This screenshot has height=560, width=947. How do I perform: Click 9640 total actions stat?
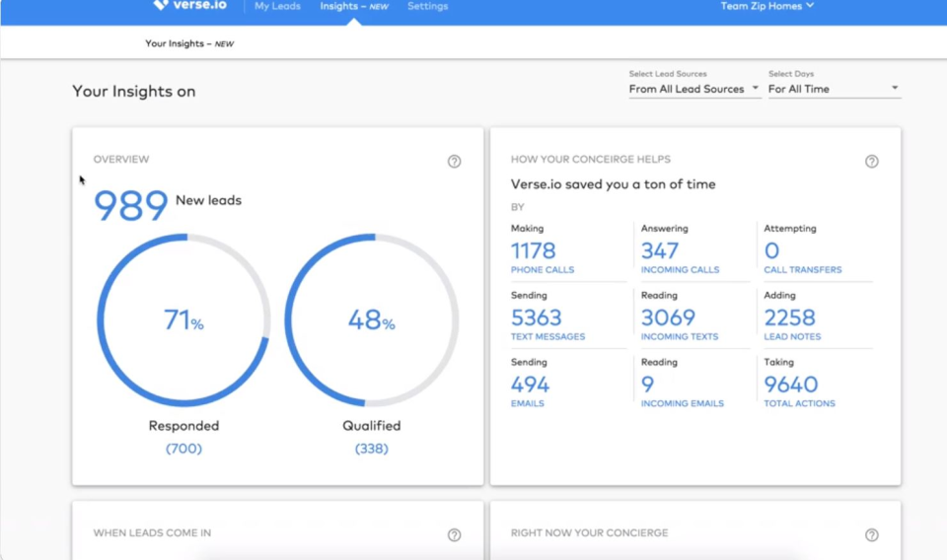pyautogui.click(x=790, y=385)
